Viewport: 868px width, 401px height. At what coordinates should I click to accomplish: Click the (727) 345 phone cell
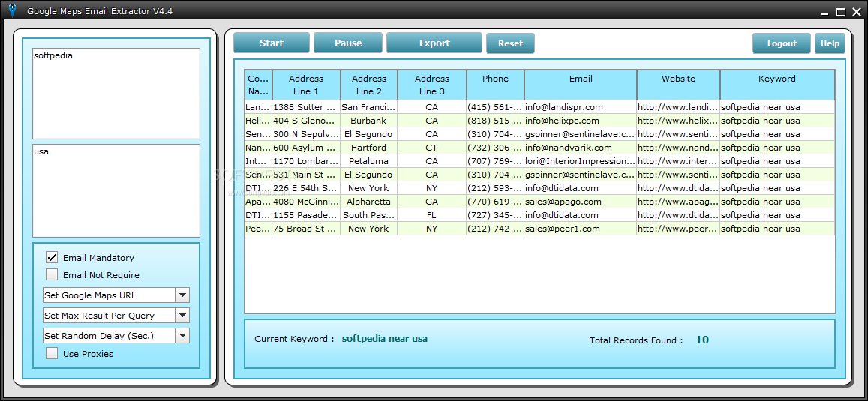click(x=495, y=215)
